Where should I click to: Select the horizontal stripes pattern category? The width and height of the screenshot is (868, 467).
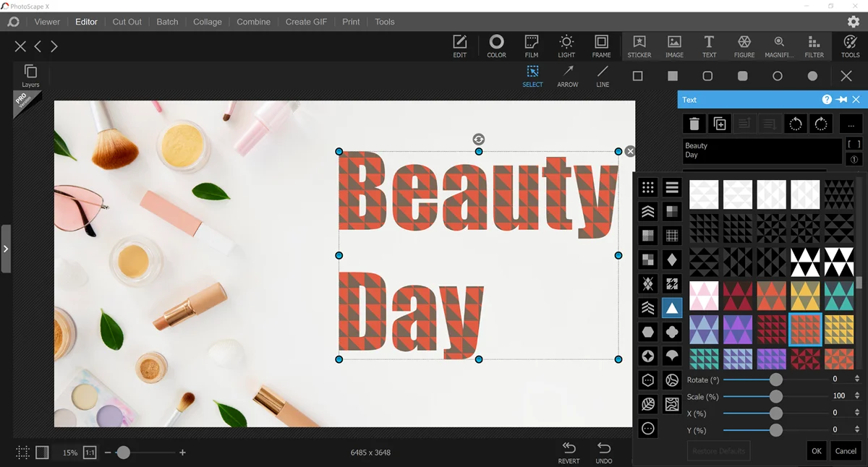[672, 188]
